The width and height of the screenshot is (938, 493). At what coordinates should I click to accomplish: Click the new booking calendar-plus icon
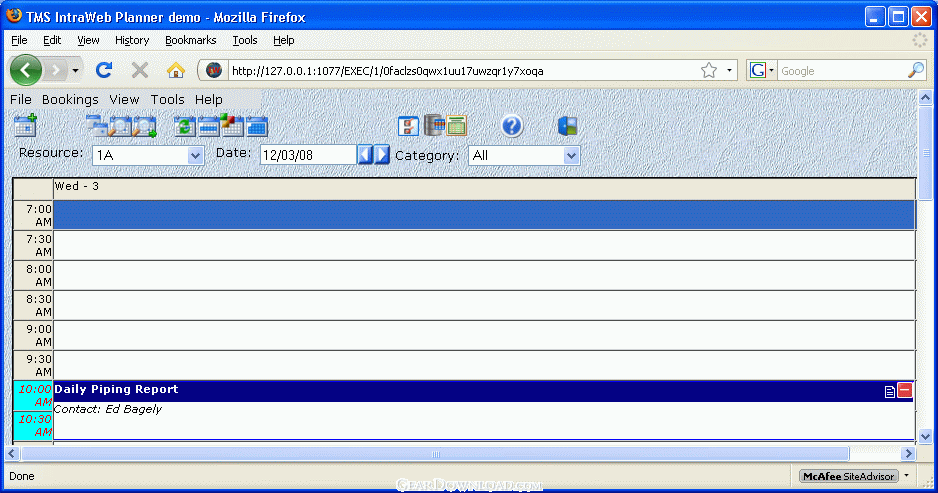click(25, 126)
